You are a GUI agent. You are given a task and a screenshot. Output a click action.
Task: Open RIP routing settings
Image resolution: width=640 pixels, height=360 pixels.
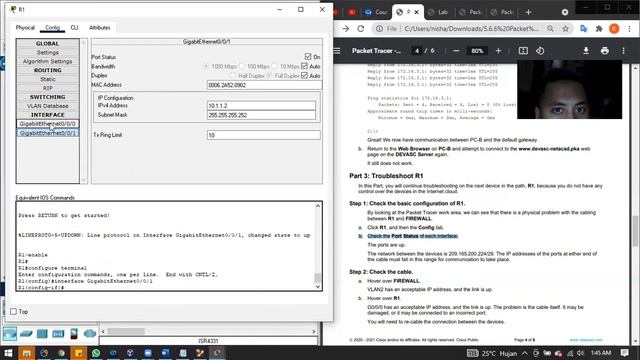[x=48, y=88]
